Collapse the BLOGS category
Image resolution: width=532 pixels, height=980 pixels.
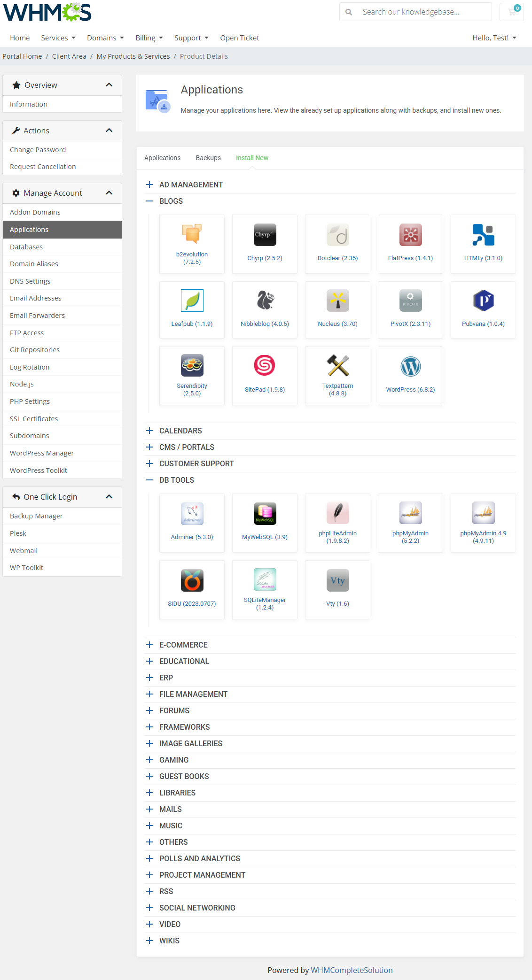click(149, 201)
